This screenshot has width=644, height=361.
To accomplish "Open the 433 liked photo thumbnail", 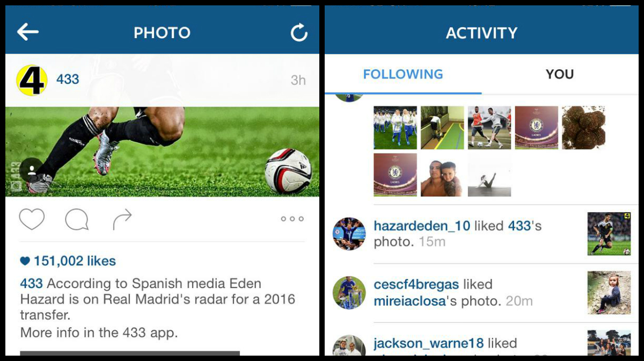I will [609, 234].
